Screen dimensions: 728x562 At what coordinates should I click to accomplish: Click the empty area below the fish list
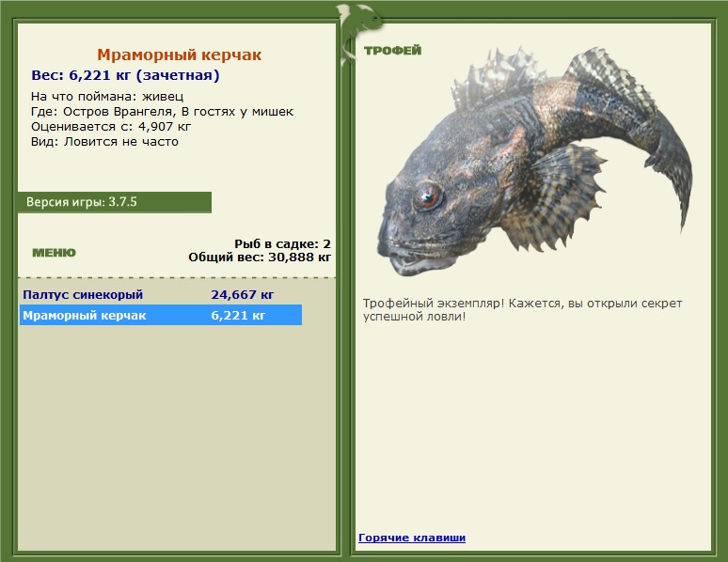177,432
